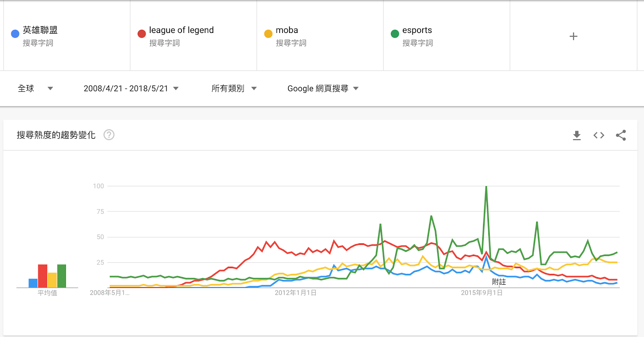Image resolution: width=644 pixels, height=337 pixels.
Task: Open the 全球 region dropdown
Action: pos(35,88)
